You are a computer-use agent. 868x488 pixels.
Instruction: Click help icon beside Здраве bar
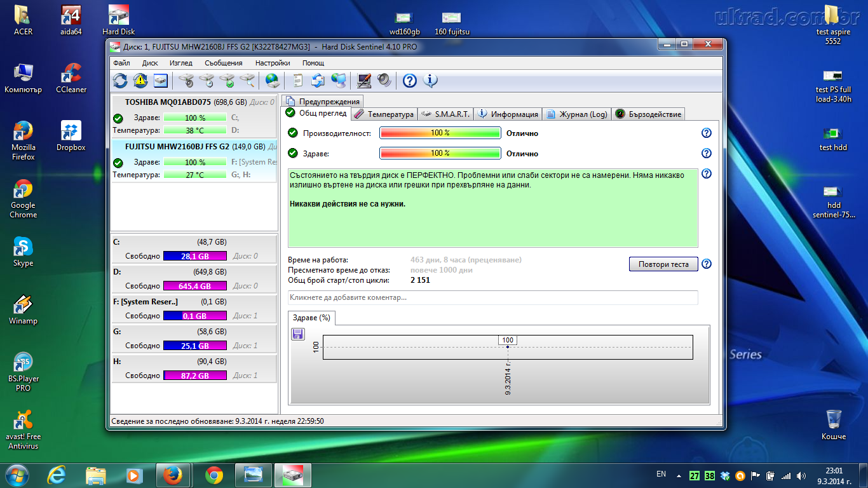[x=706, y=153]
